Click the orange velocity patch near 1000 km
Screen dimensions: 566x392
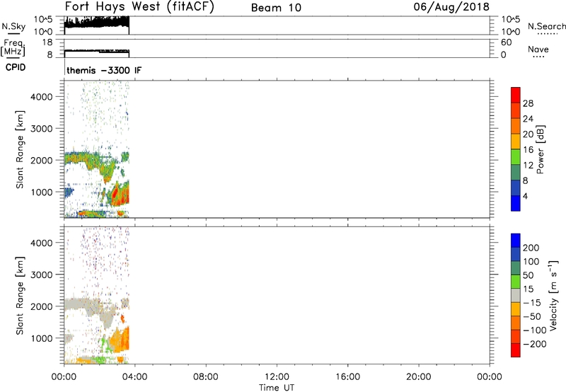[120, 340]
